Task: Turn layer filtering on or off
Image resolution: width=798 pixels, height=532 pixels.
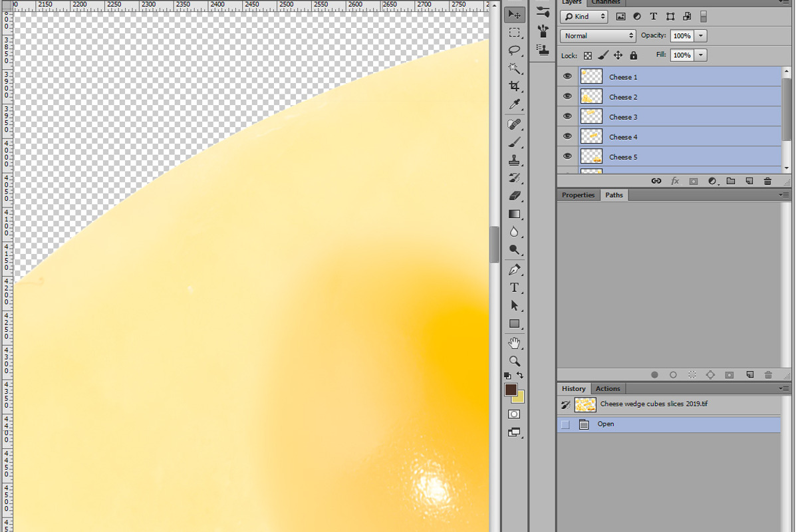Action: click(704, 17)
